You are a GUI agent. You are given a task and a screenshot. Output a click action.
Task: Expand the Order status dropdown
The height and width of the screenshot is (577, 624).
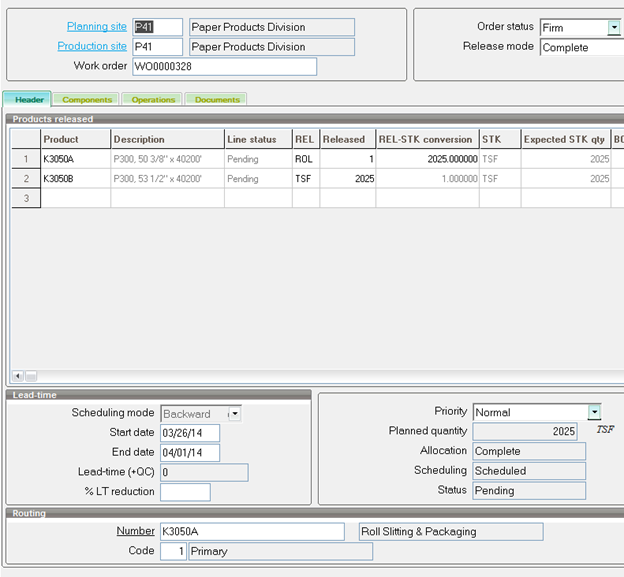pyautogui.click(x=613, y=28)
